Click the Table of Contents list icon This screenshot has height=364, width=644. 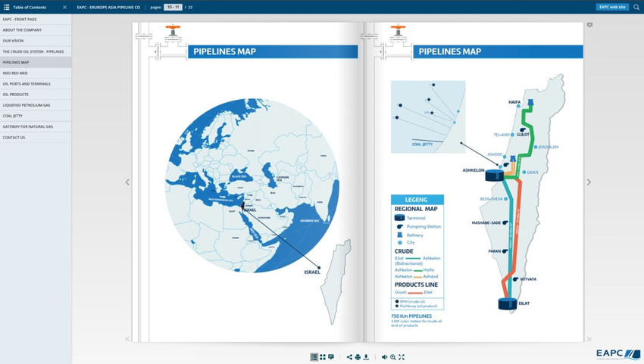7,7
